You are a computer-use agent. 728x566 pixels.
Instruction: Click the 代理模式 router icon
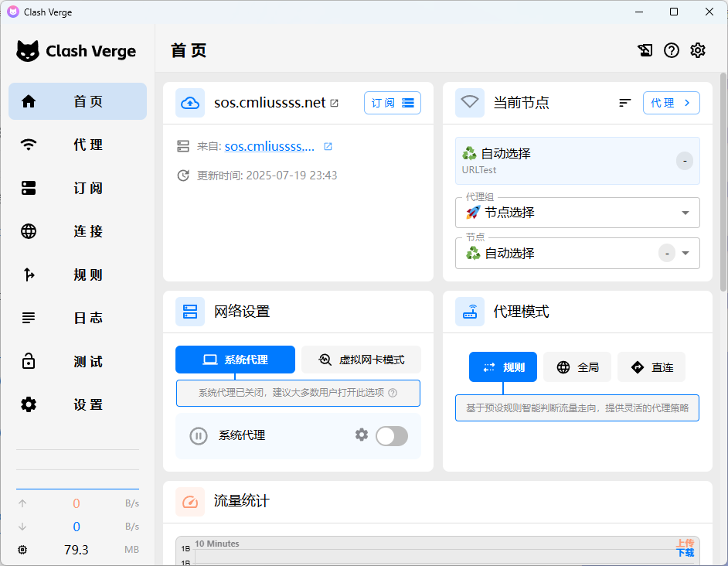click(x=470, y=312)
